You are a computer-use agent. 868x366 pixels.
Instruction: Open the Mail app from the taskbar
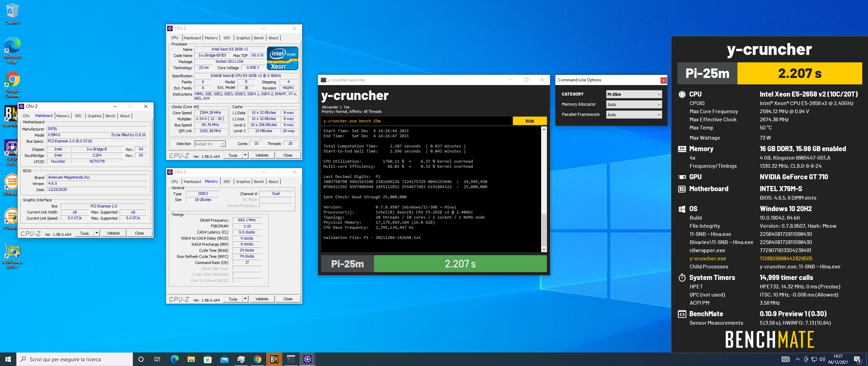(224, 359)
